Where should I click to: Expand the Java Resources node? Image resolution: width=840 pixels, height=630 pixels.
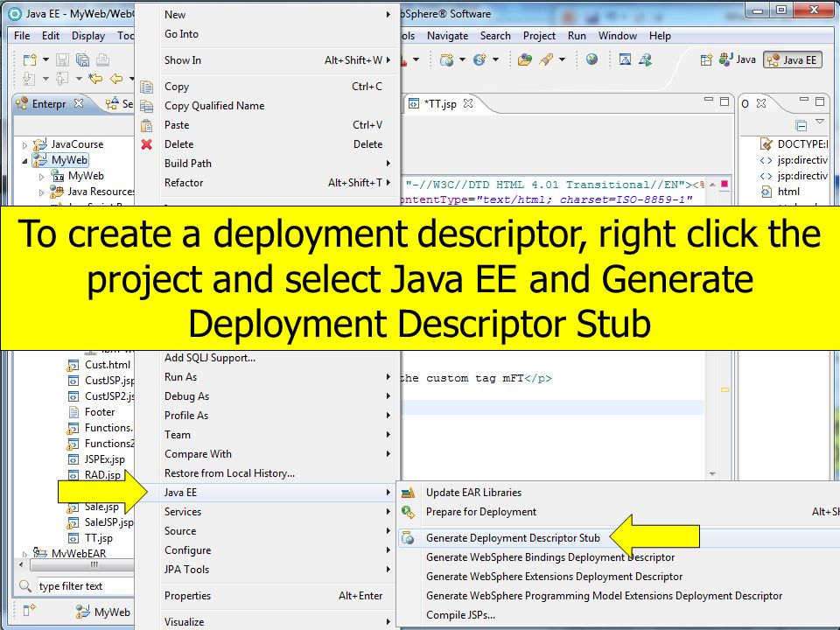[x=42, y=192]
